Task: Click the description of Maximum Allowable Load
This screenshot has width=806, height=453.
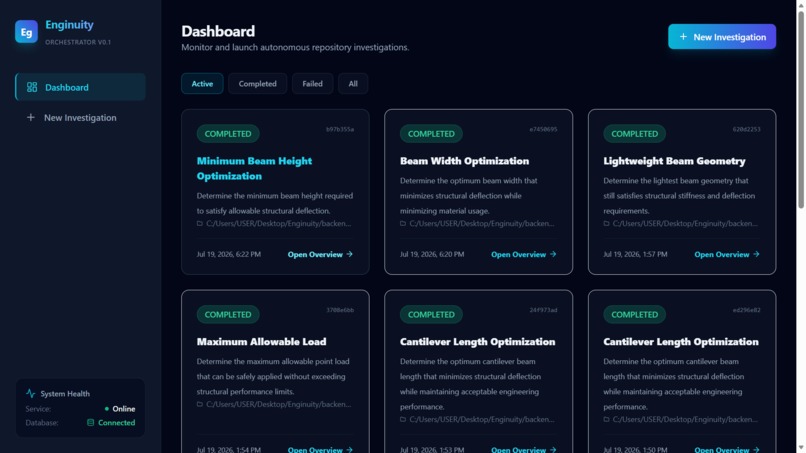Action: 273,376
